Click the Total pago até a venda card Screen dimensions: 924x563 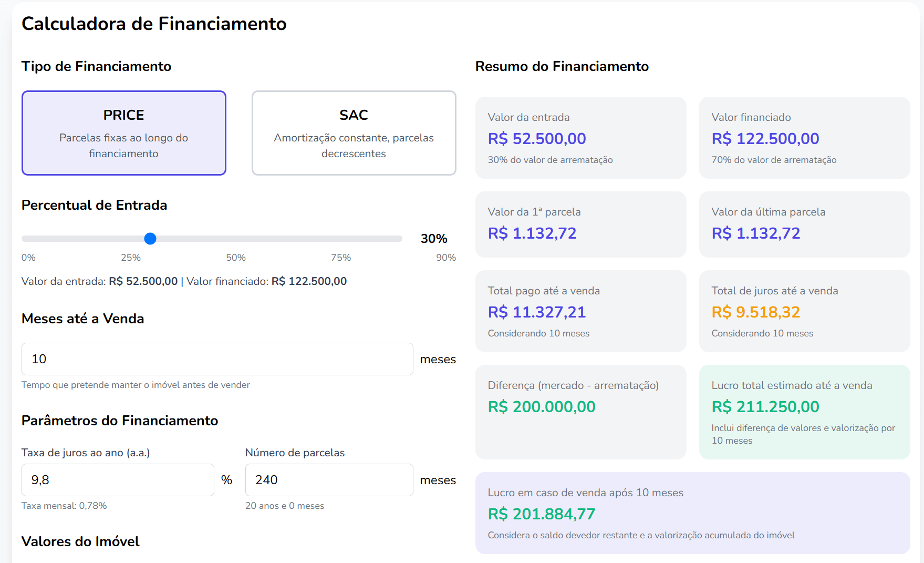pos(580,311)
